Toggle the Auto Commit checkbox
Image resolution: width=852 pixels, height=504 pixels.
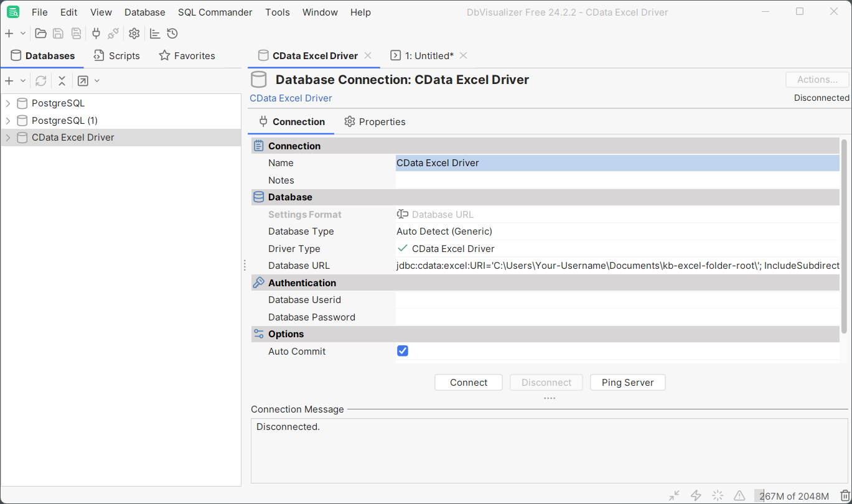coord(403,351)
